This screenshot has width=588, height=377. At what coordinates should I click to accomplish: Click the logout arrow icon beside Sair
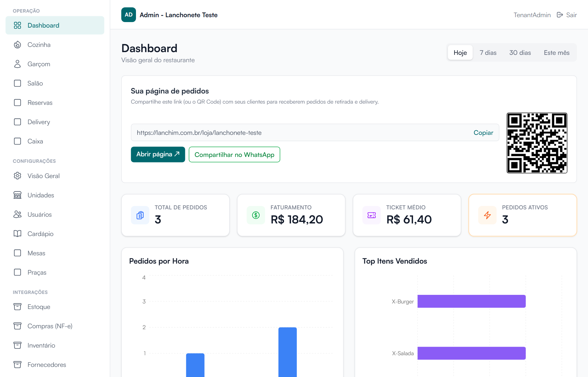pyautogui.click(x=560, y=15)
